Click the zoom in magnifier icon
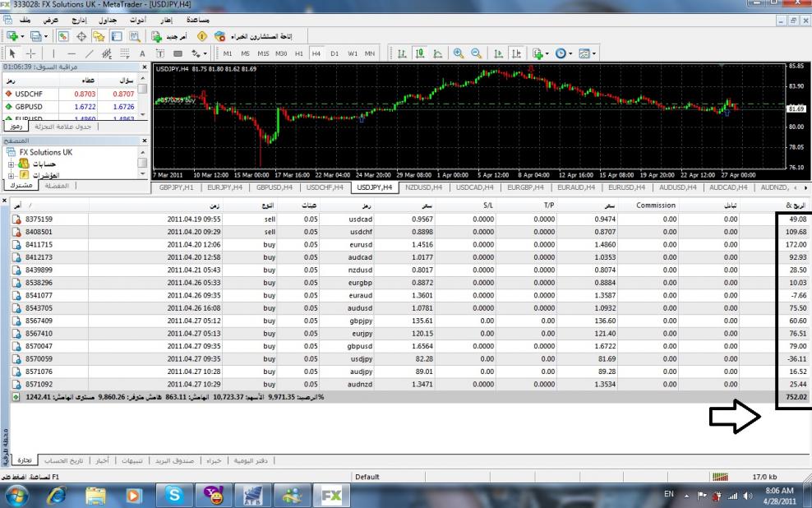The image size is (812, 508). [458, 53]
